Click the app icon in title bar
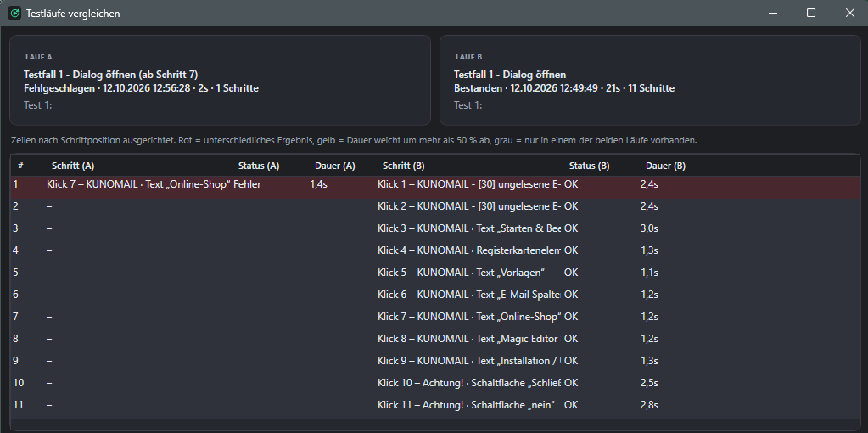The height and width of the screenshot is (433, 868). [x=14, y=14]
